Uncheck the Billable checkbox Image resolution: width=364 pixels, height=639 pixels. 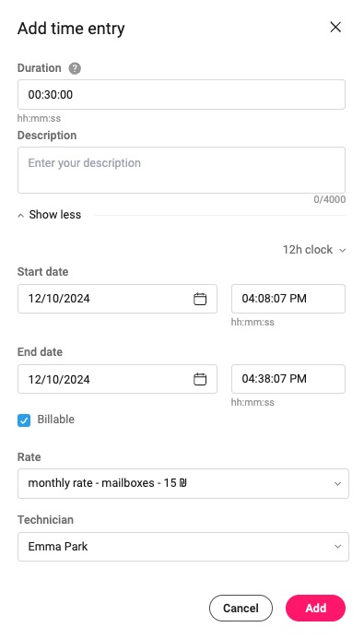[x=24, y=420]
